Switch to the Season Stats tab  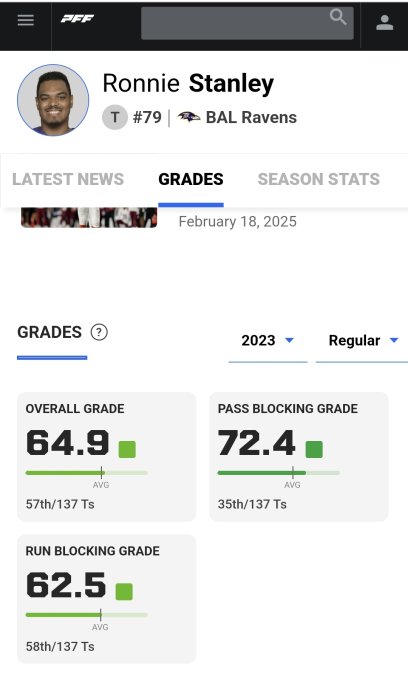[319, 179]
